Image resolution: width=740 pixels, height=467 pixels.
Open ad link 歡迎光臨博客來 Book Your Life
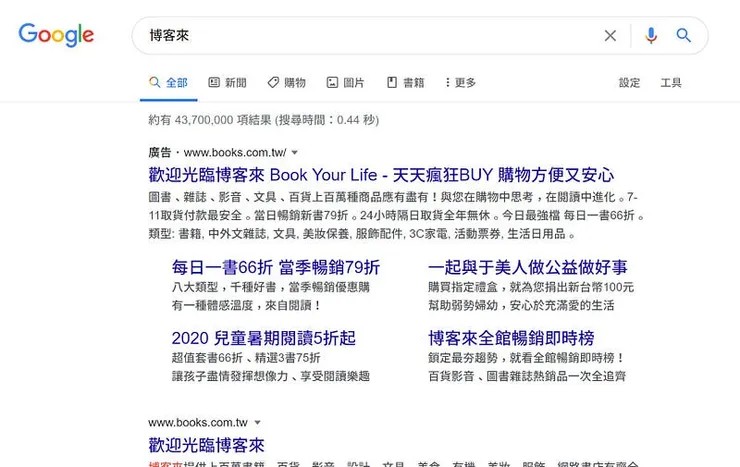(x=381, y=175)
